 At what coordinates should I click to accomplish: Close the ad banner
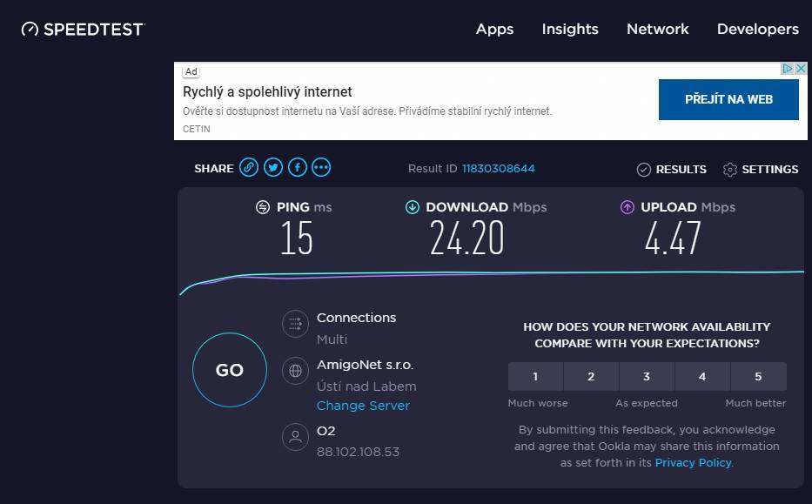coord(801,69)
